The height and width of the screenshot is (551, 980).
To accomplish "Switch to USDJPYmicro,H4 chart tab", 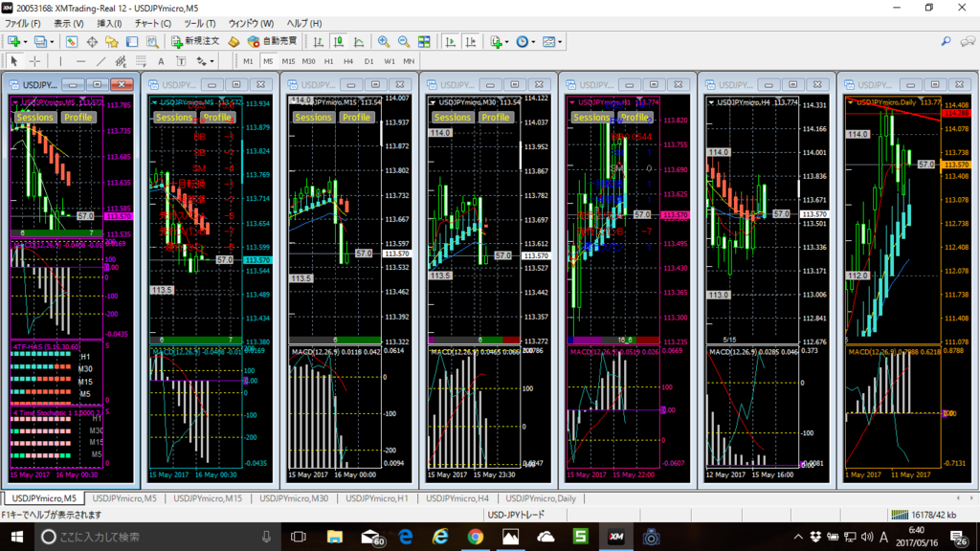I will coord(457,498).
